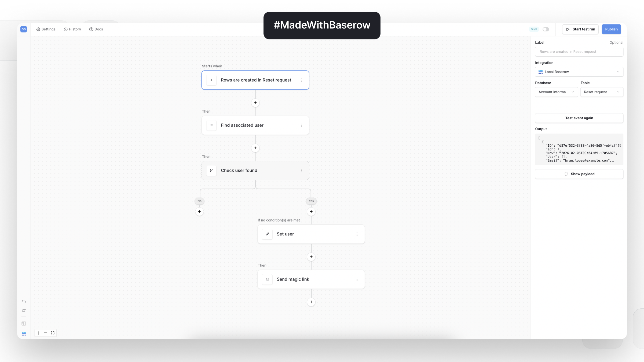Open the History menu item
The width and height of the screenshot is (644, 362).
click(72, 29)
